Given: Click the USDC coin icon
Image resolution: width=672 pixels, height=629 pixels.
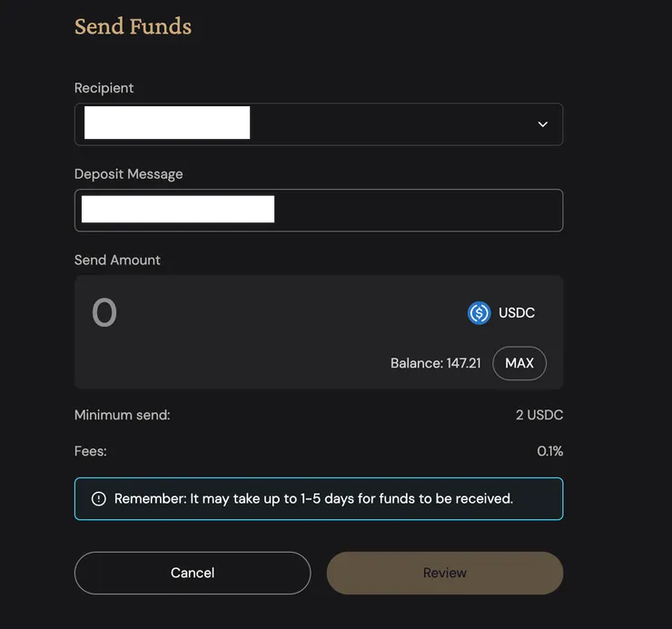Looking at the screenshot, I should 479,313.
